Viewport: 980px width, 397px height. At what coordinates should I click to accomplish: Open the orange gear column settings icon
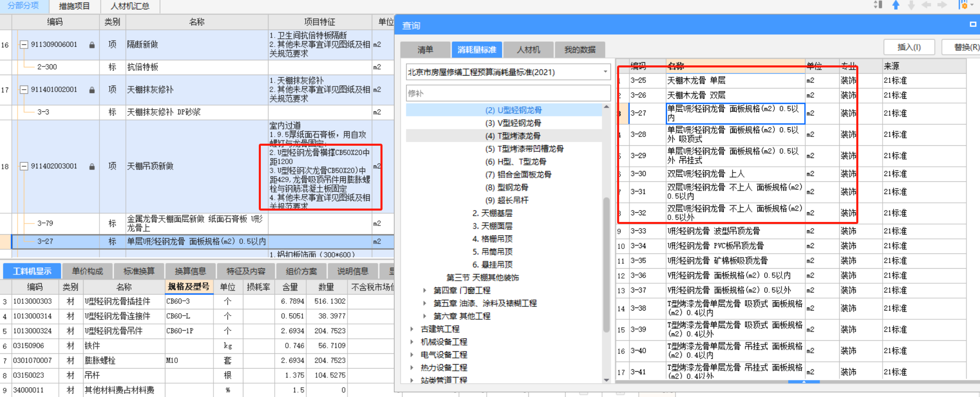point(964,5)
